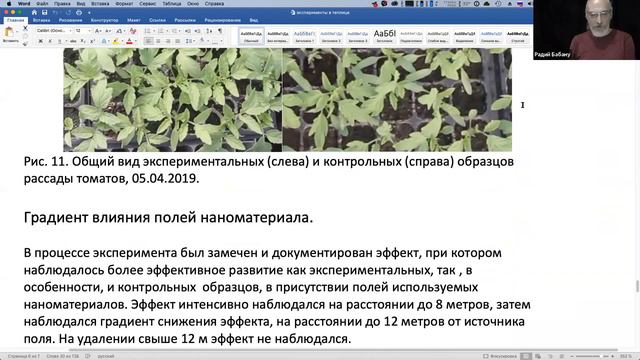Justify text with the justify icon

click(x=178, y=41)
